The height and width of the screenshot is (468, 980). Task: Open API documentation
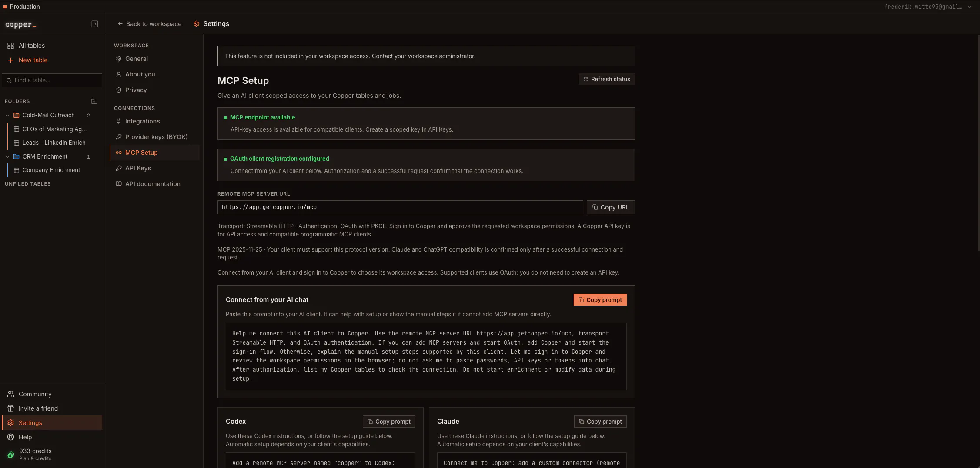coord(155,184)
